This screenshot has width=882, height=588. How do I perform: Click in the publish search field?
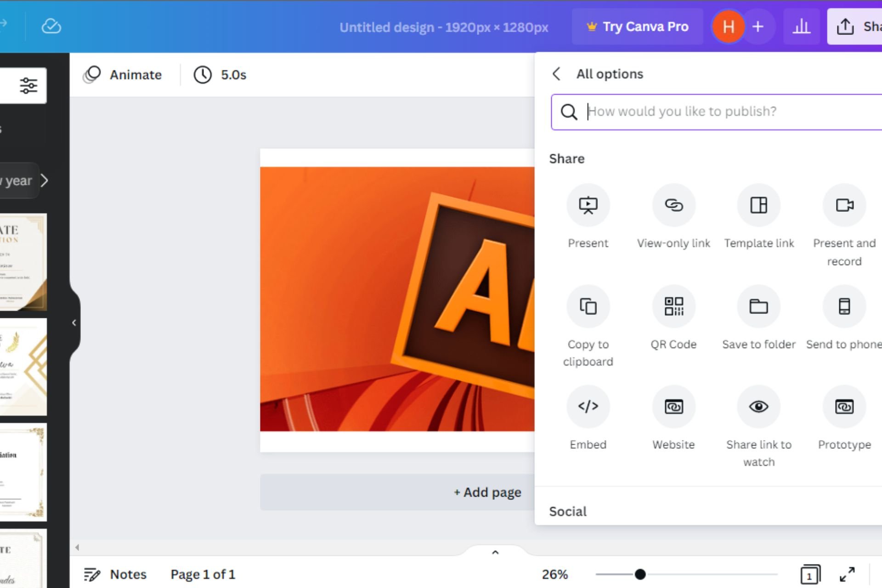tap(717, 112)
